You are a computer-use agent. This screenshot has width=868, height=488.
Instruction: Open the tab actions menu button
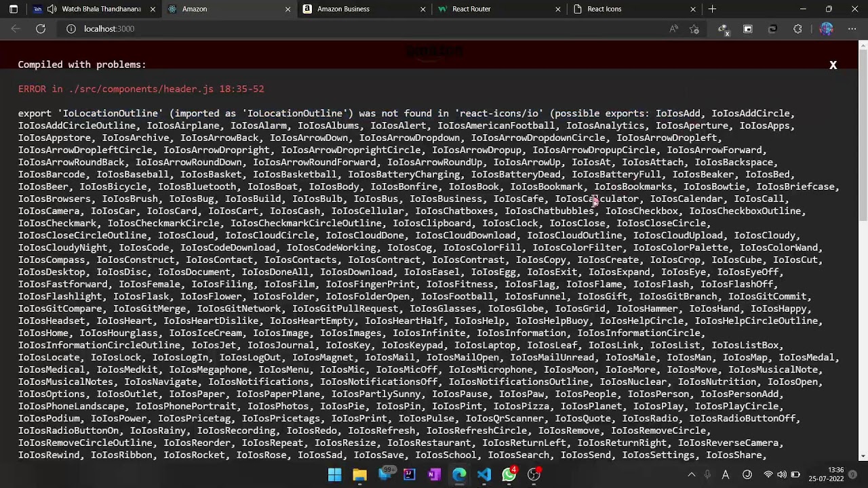pyautogui.click(x=14, y=9)
